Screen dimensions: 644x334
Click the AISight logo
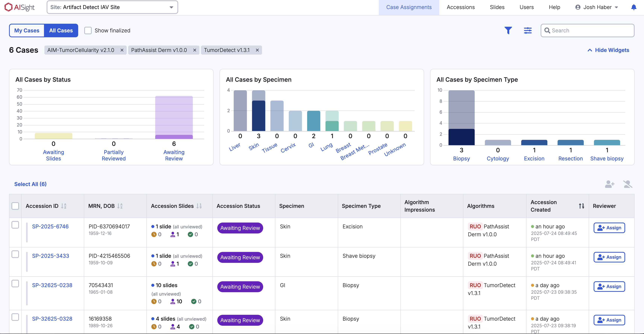pyautogui.click(x=20, y=7)
